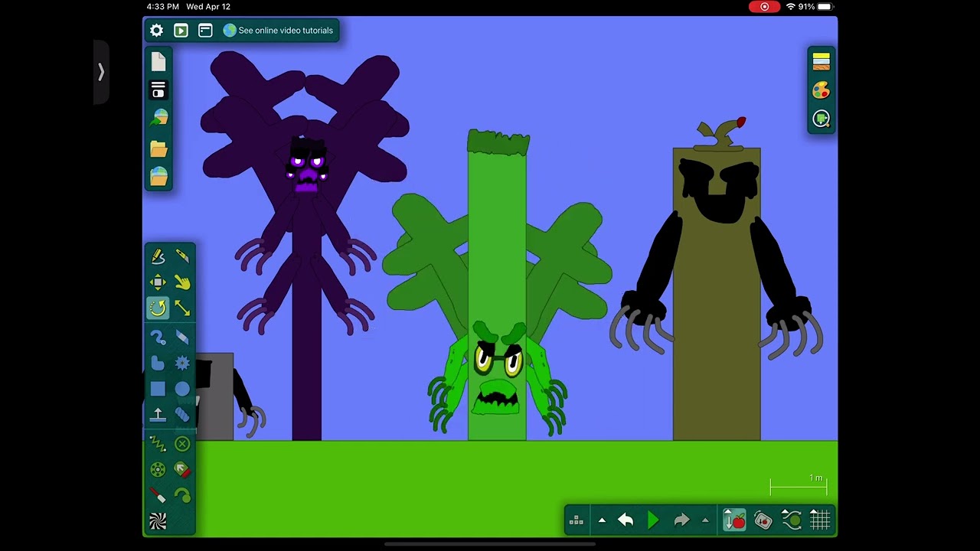Select the Polygon tool
The image size is (980, 551).
coord(158,363)
